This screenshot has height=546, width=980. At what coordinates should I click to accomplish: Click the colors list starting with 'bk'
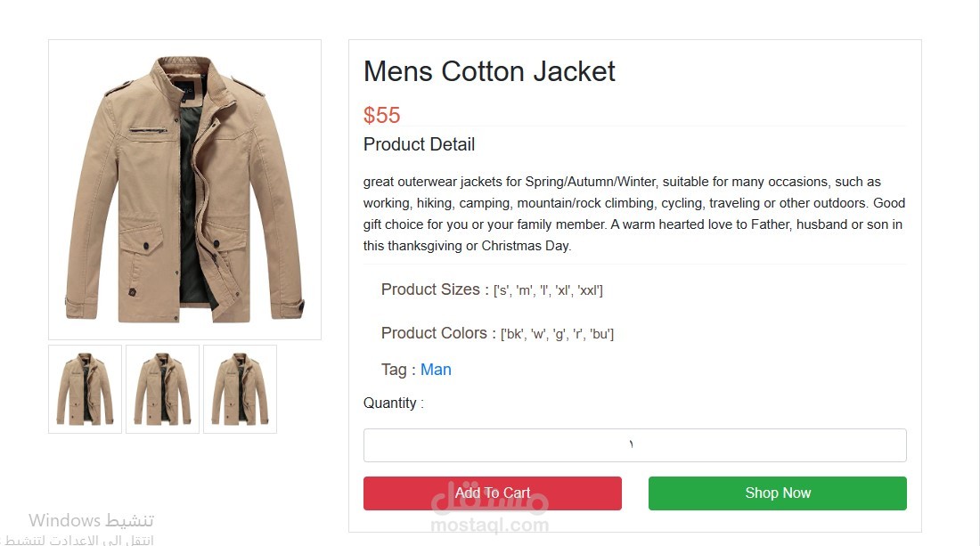pos(557,334)
